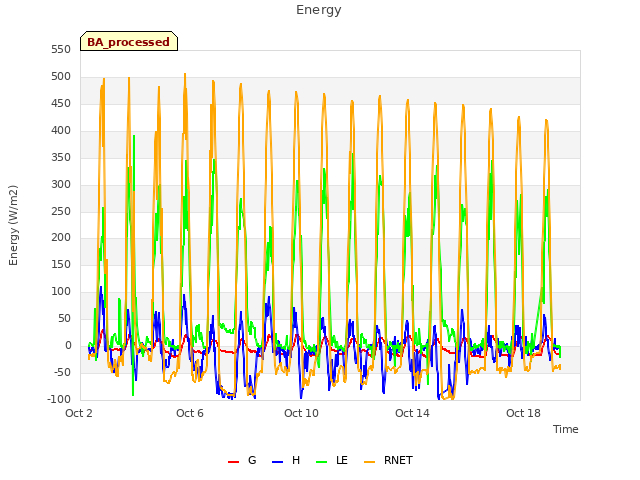This screenshot has height=480, width=640.
Task: Click the Oct 14 x-axis tick label
Action: (x=412, y=413)
